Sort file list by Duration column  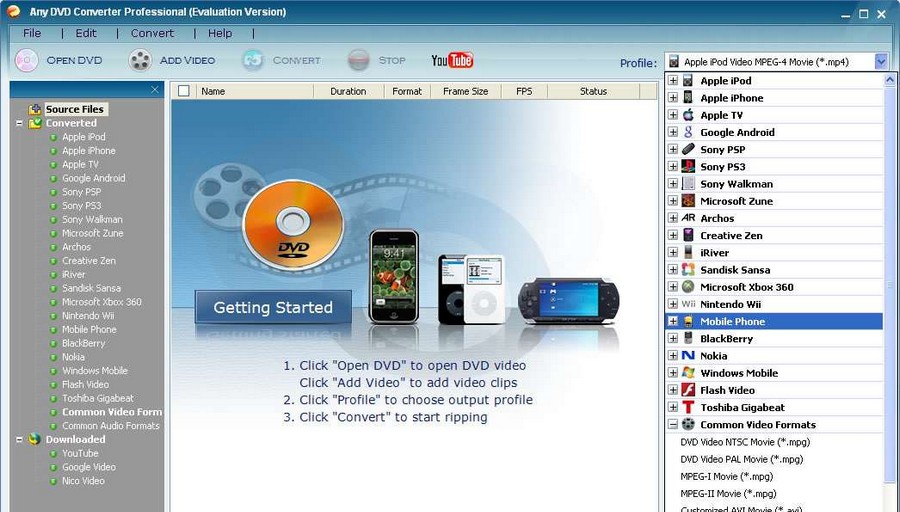tap(348, 91)
